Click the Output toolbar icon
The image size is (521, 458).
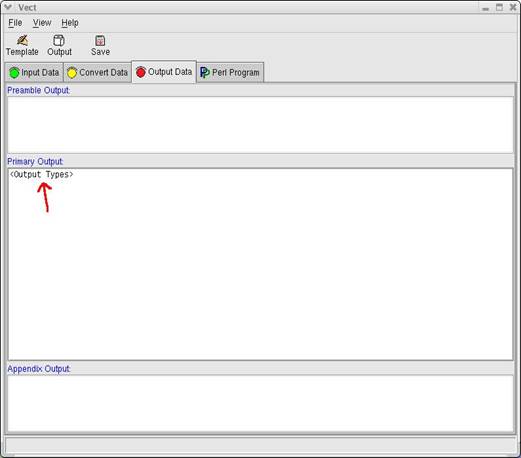click(x=59, y=41)
